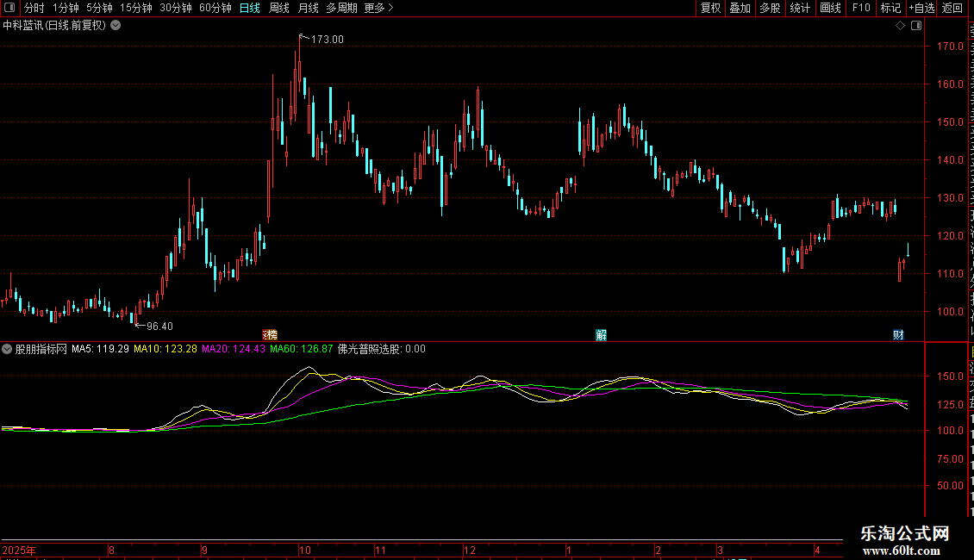Open the 画线 drawing tools
This screenshot has height=560, width=974.
coord(831,8)
